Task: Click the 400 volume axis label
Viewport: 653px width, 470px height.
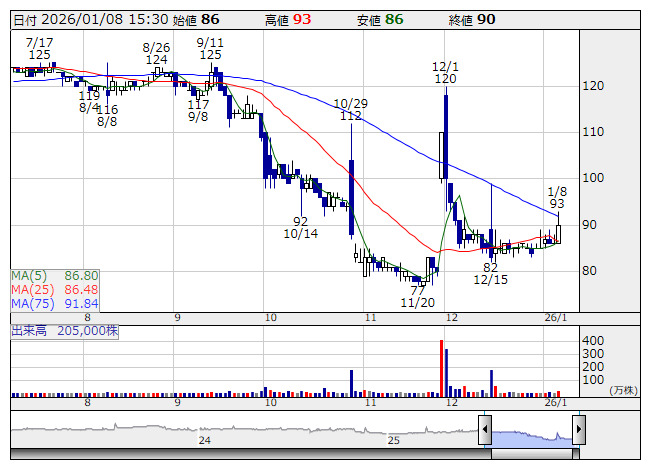Action: (593, 341)
